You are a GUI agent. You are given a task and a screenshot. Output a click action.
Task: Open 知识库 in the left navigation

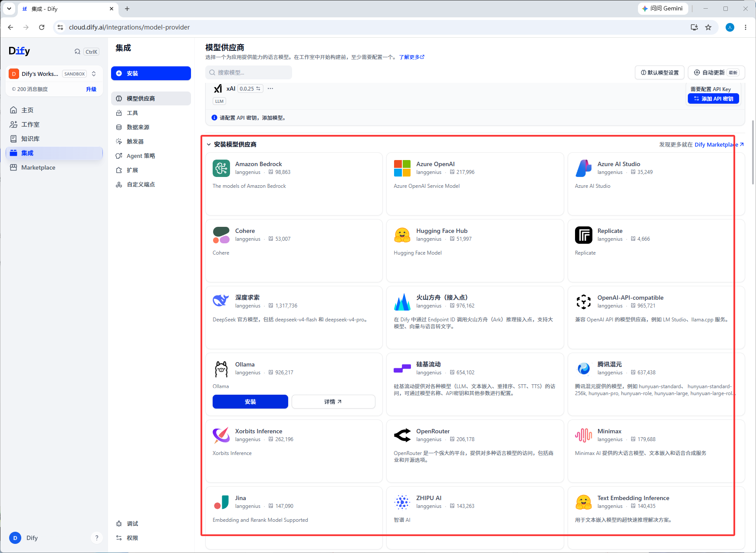click(55, 139)
